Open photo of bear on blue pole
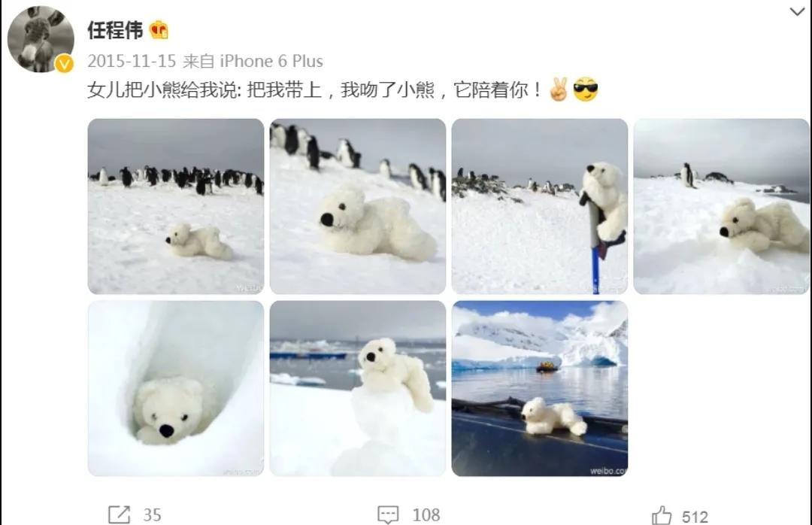The width and height of the screenshot is (812, 525). click(x=539, y=206)
